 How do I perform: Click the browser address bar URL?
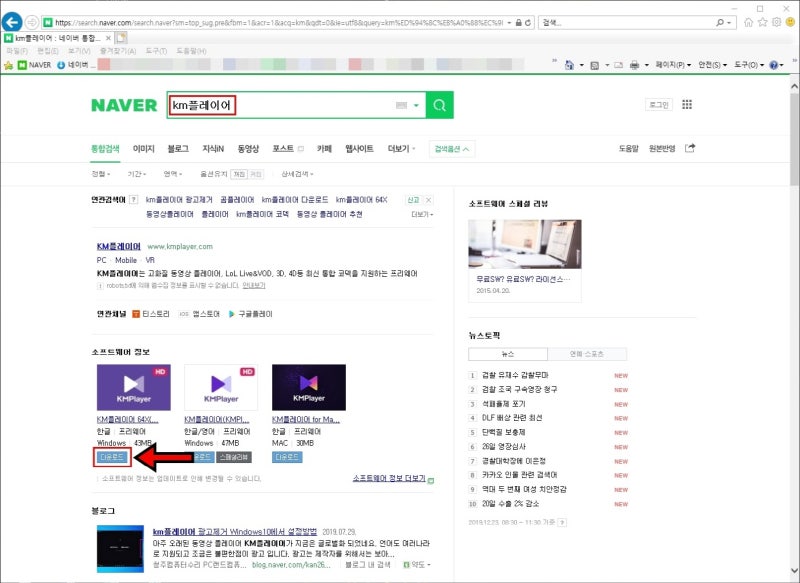tap(279, 22)
